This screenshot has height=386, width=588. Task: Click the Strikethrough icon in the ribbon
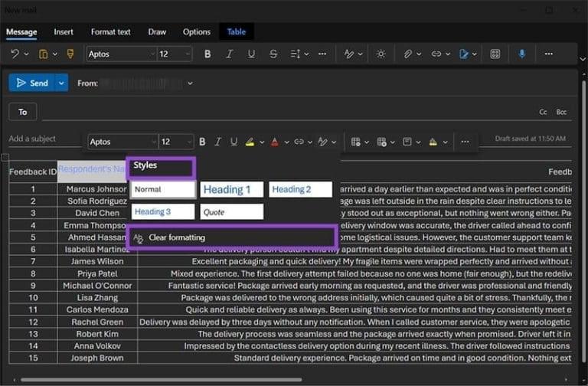(273, 54)
